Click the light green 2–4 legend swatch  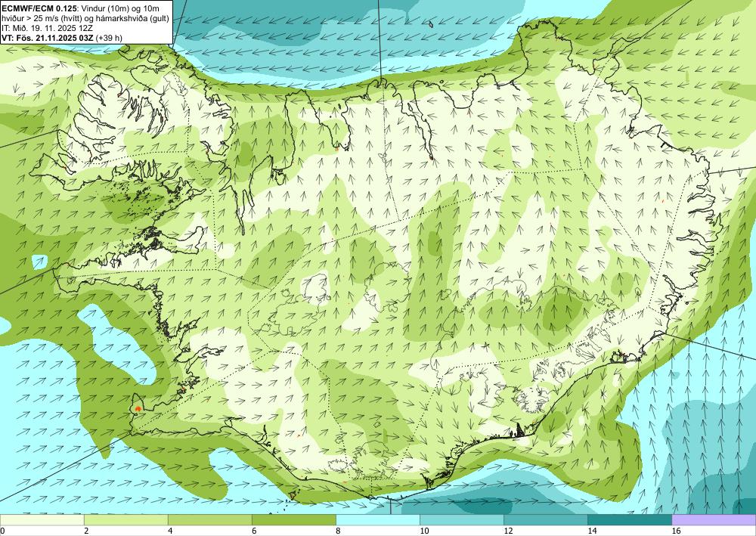pos(125,519)
